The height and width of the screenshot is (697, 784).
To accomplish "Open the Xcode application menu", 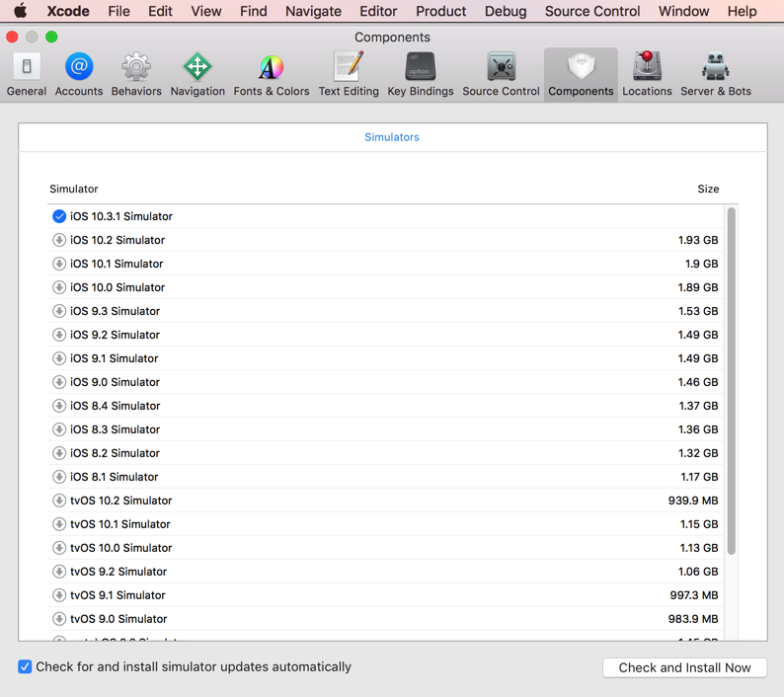I will [x=68, y=11].
